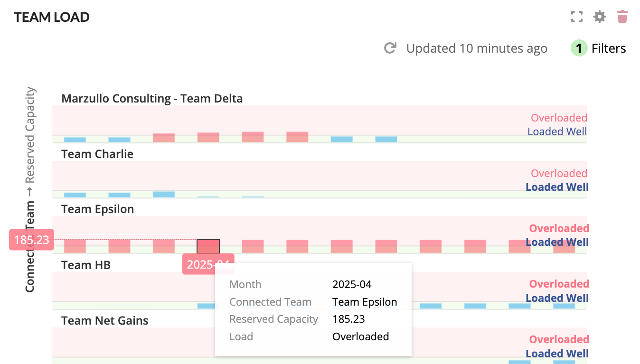Open widget settings gear icon

600,17
